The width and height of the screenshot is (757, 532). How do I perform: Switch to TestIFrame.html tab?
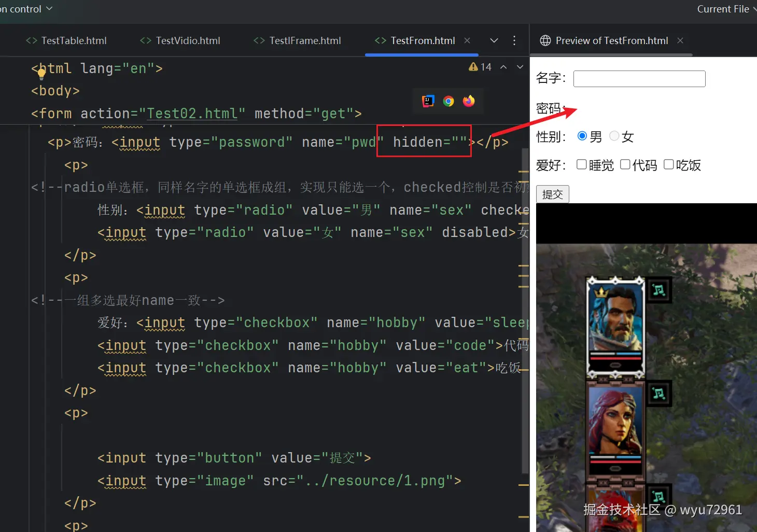tap(297, 40)
